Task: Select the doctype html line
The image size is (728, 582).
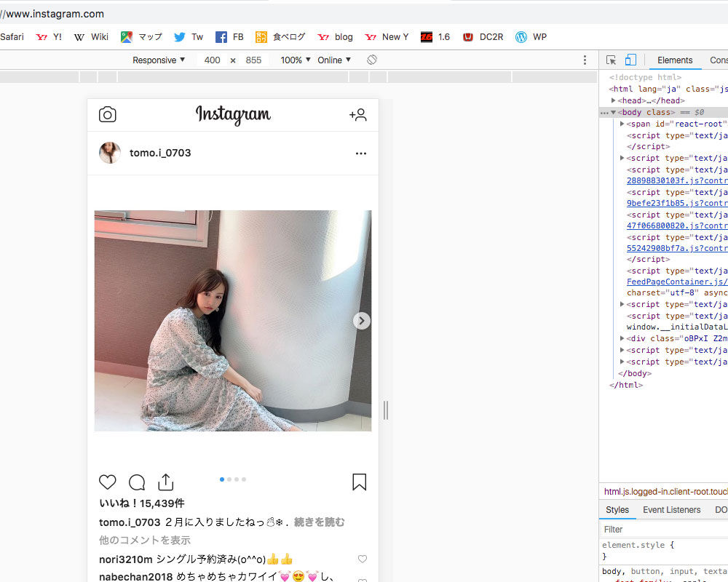Action: click(x=645, y=78)
